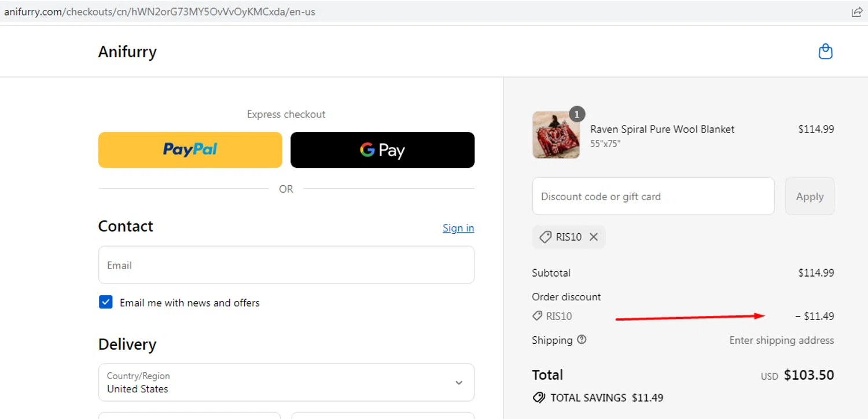Focus the Discount code or gift card field
The width and height of the screenshot is (868, 419).
tap(653, 196)
